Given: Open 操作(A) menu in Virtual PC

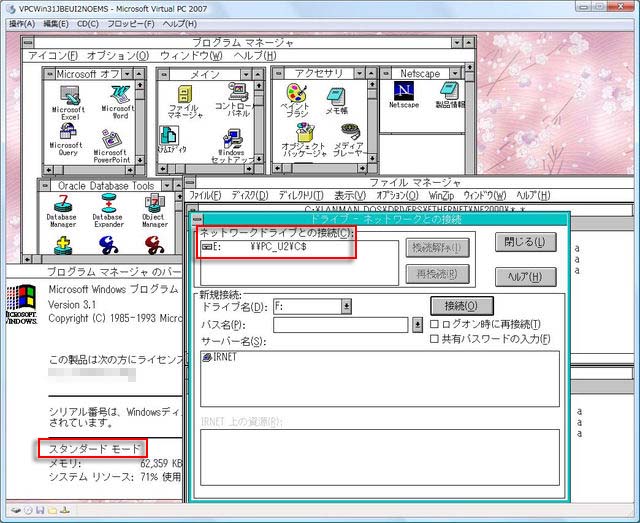Looking at the screenshot, I should (22, 24).
